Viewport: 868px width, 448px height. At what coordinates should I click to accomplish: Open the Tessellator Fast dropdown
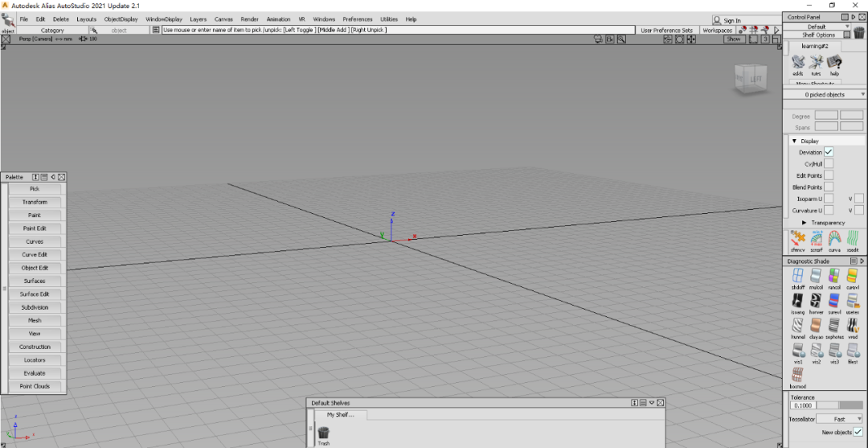tap(840, 419)
